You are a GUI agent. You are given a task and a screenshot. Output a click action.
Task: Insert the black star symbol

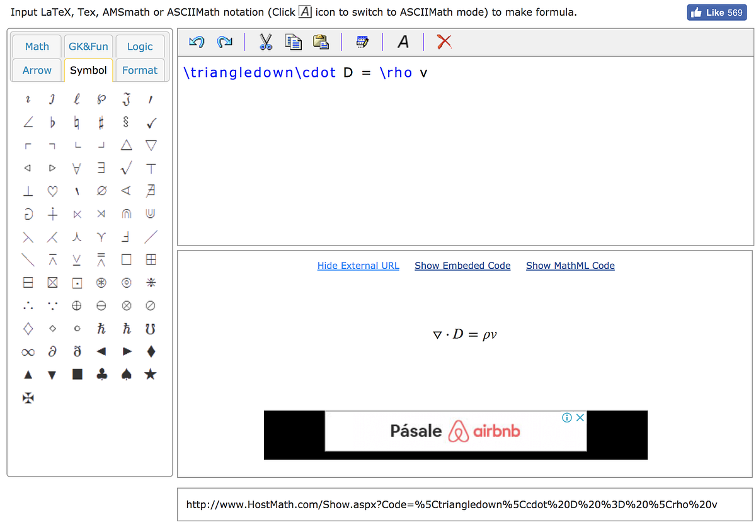[x=151, y=374]
